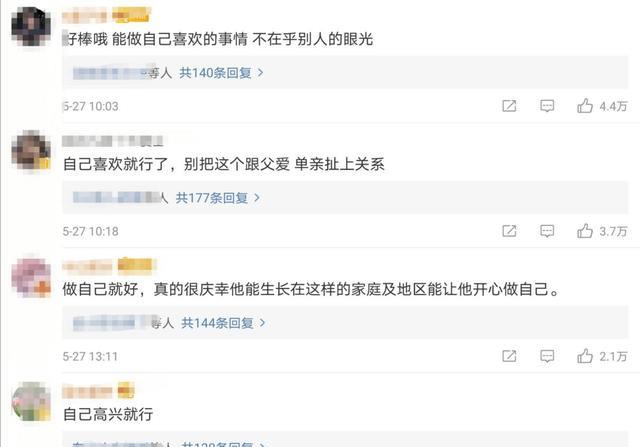Repost the 13:11 comment

coord(509,356)
